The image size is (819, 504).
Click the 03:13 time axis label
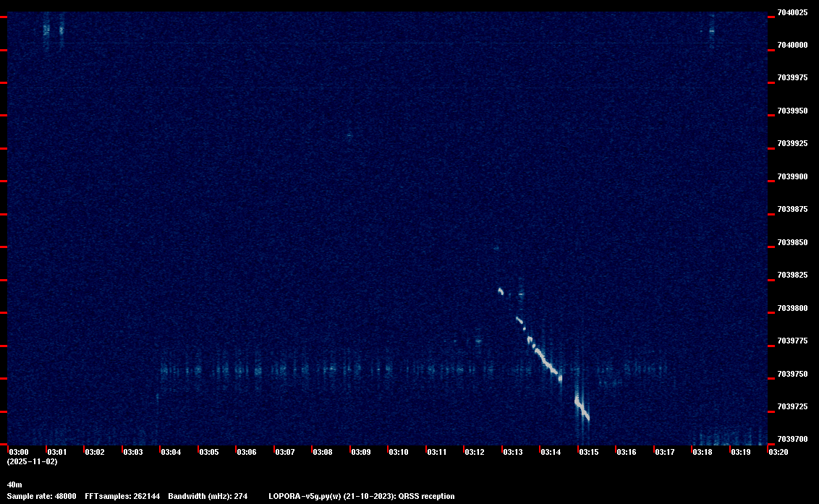(513, 452)
